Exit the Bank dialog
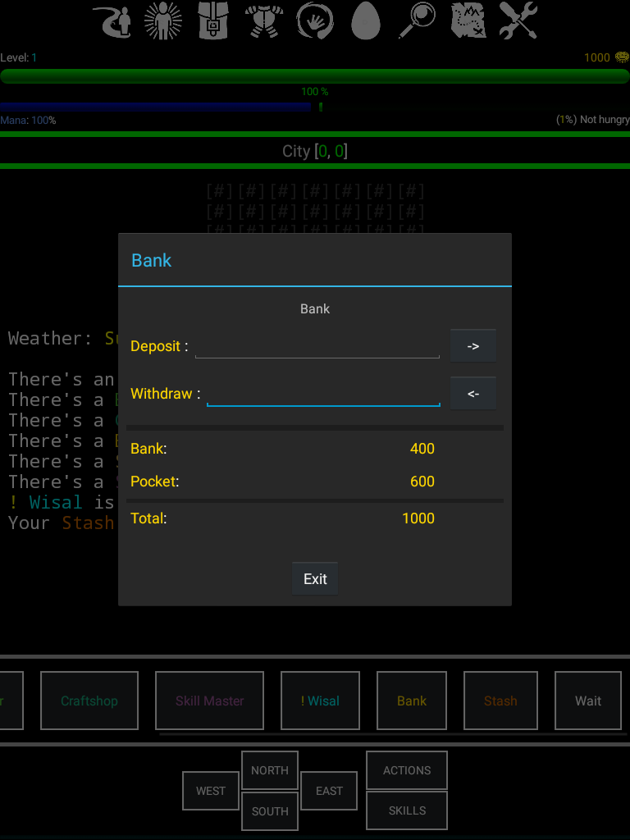Viewport: 630px width, 840px height. [x=315, y=578]
